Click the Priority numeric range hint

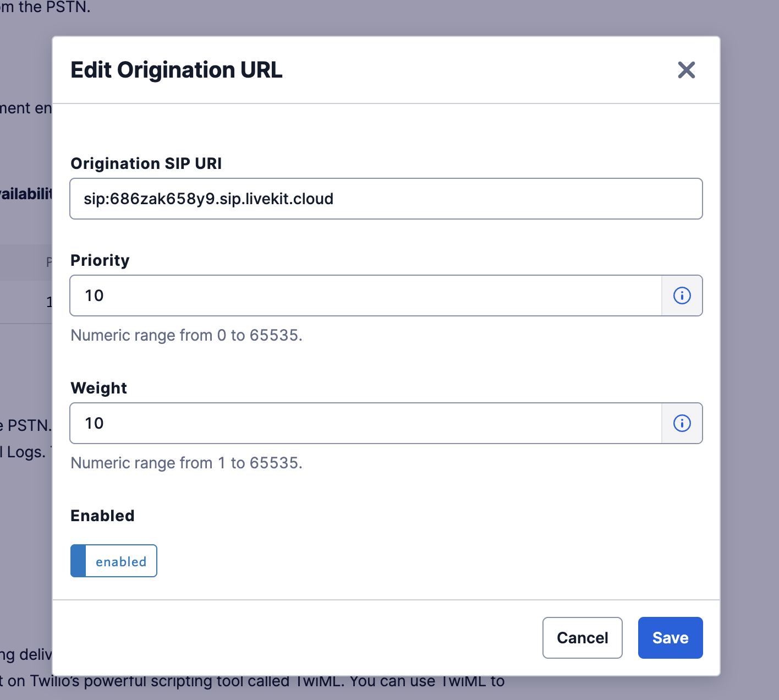[186, 335]
